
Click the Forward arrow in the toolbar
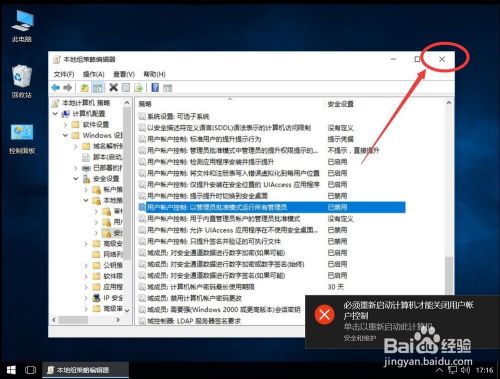(x=67, y=88)
